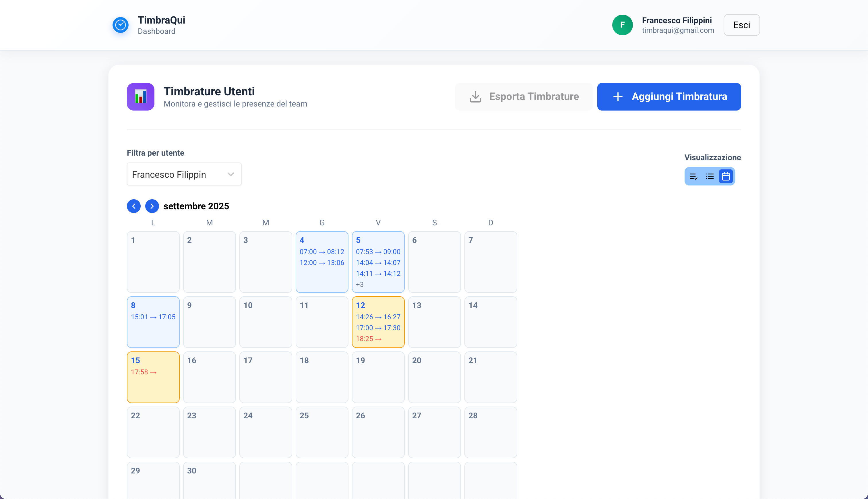Open the Filtra per utente dropdown
Screen dimensions: 868x499
(184, 174)
